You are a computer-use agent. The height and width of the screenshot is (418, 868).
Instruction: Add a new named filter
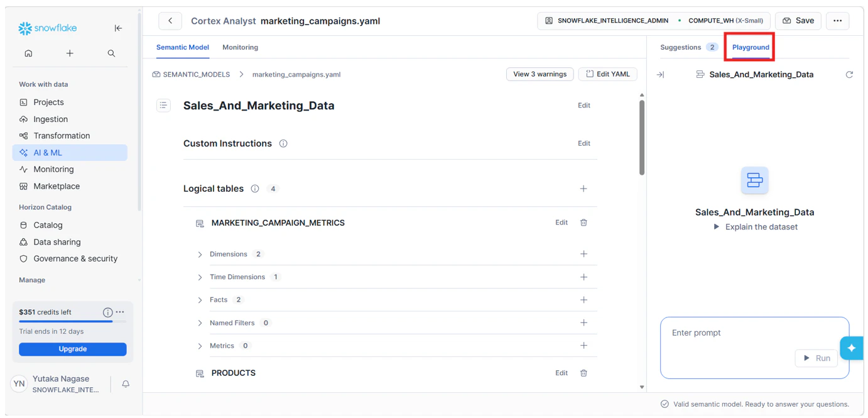[583, 323]
